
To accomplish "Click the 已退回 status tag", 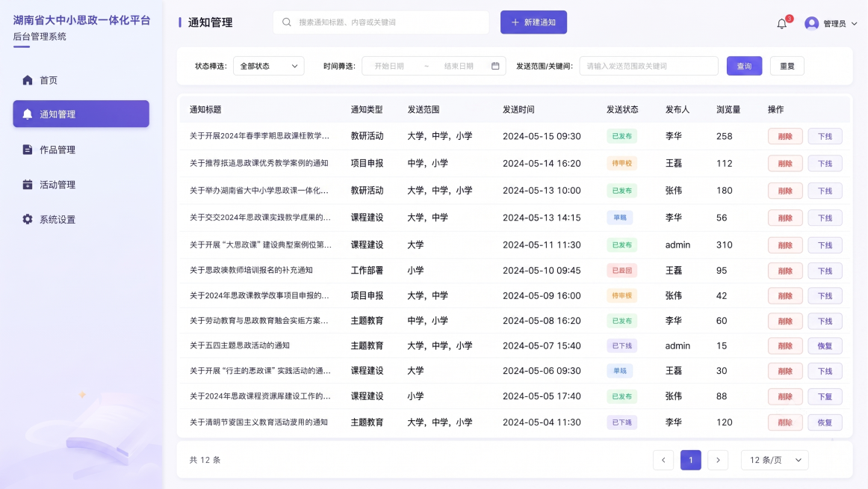I will coord(621,271).
